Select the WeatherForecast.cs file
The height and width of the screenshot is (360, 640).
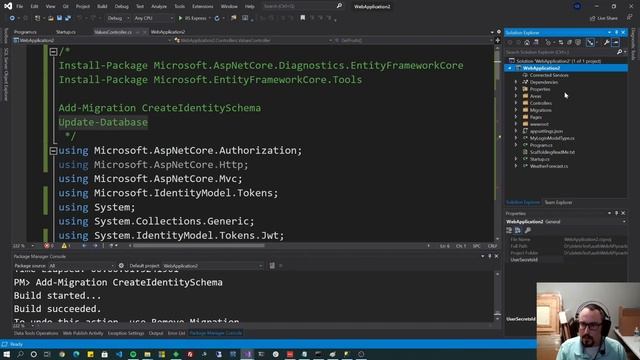pyautogui.click(x=549, y=166)
